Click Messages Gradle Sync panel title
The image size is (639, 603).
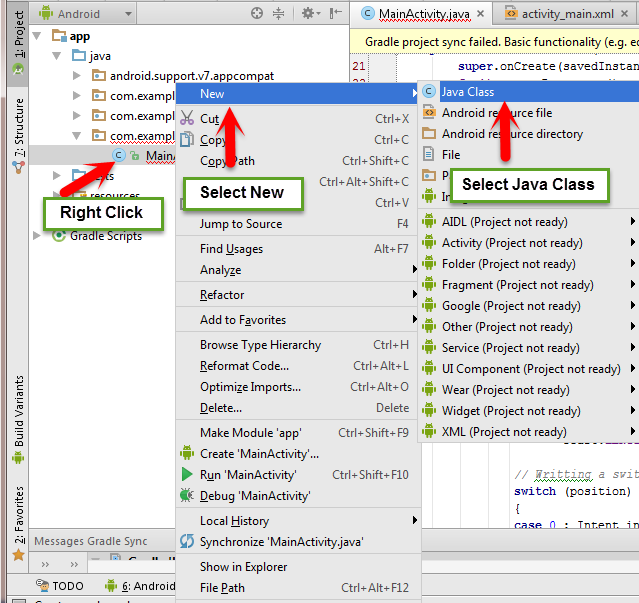[x=90, y=541]
